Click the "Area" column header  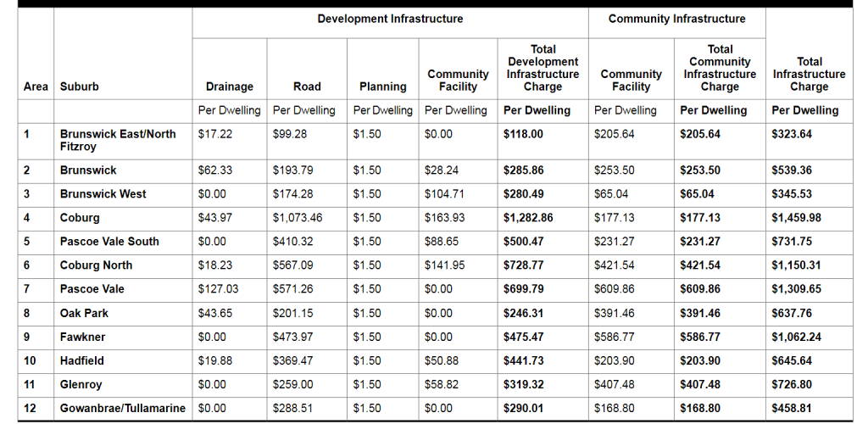tap(36, 86)
